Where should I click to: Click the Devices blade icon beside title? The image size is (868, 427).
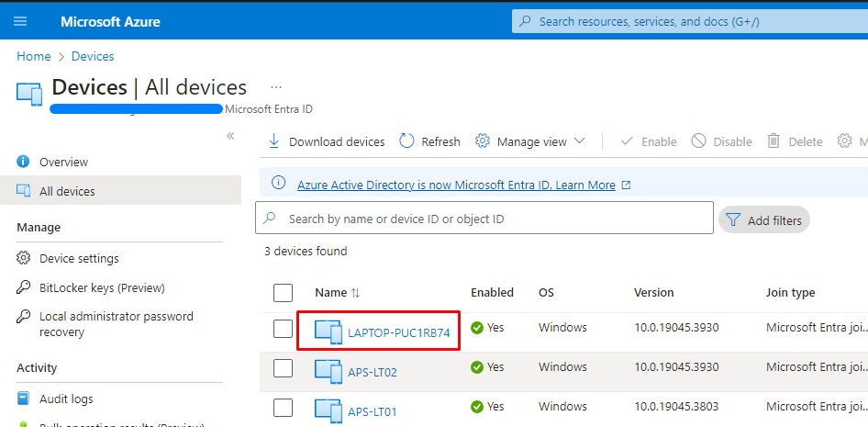[x=29, y=95]
